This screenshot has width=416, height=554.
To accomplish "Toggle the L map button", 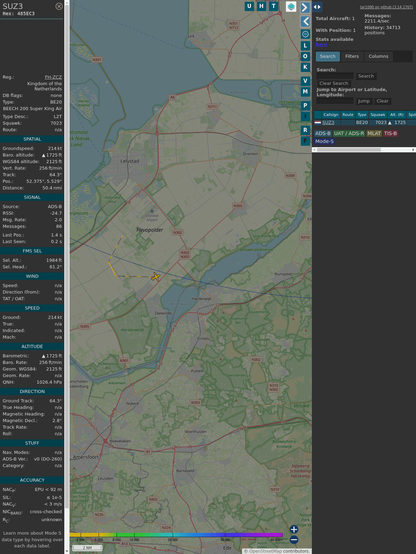I will tap(305, 46).
